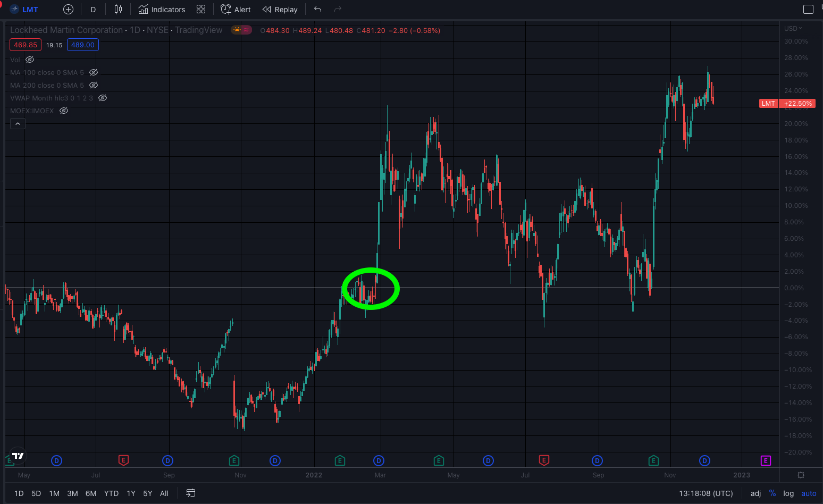Toggle adj price adjustment
Image resolution: width=823 pixels, height=504 pixels.
(755, 493)
